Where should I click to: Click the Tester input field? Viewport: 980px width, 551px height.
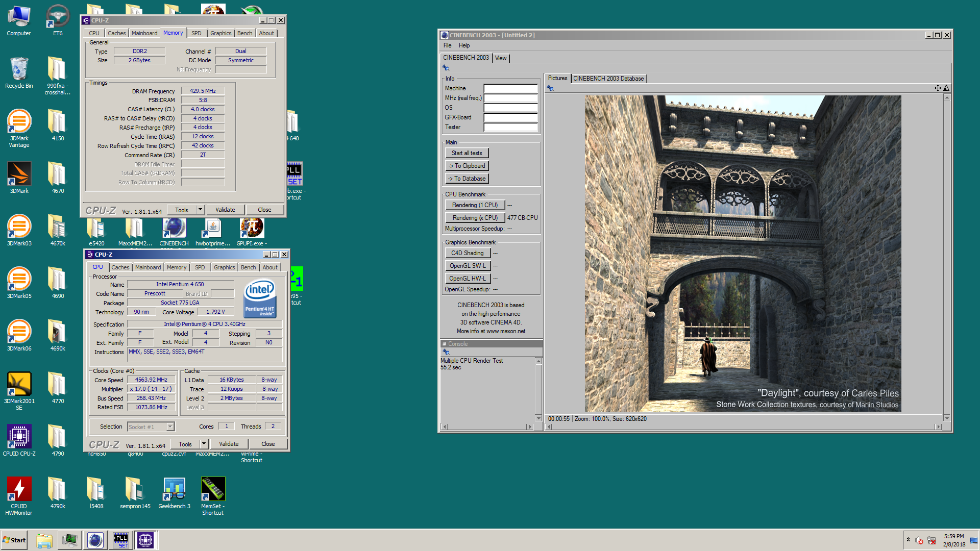pyautogui.click(x=511, y=127)
